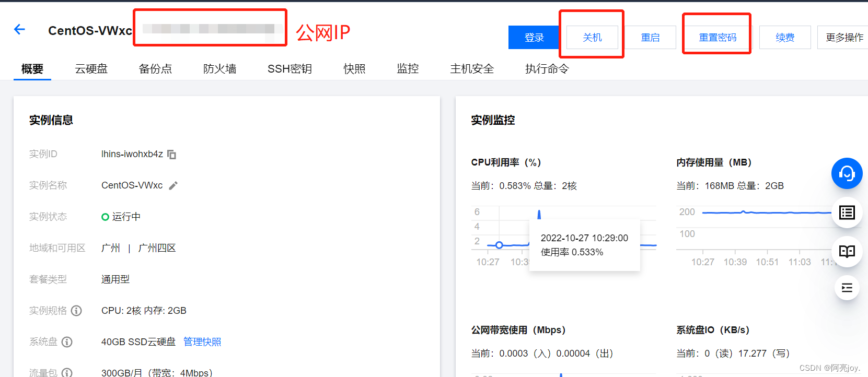Image resolution: width=868 pixels, height=377 pixels.
Task: Switch to the 云硬盘 tab
Action: click(x=91, y=69)
